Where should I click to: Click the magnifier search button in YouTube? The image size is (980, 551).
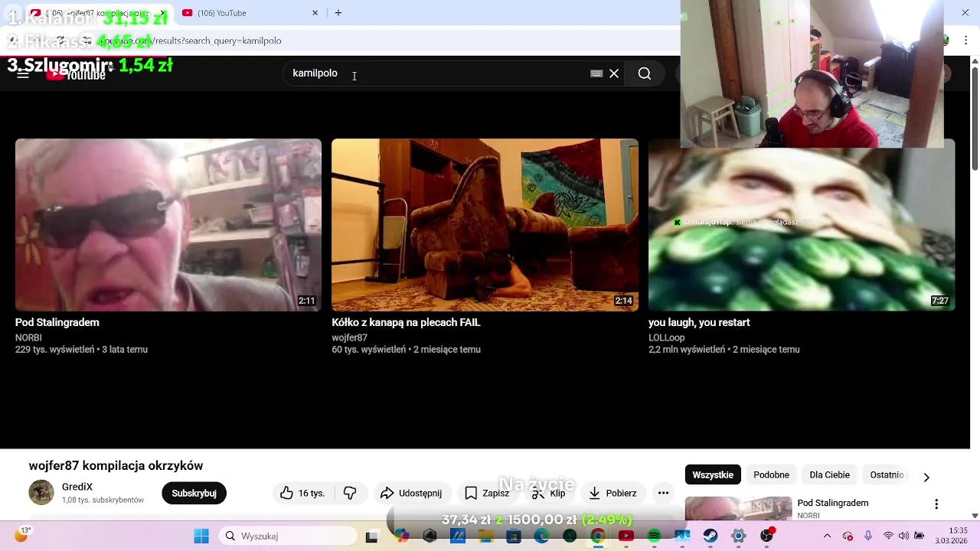point(645,73)
